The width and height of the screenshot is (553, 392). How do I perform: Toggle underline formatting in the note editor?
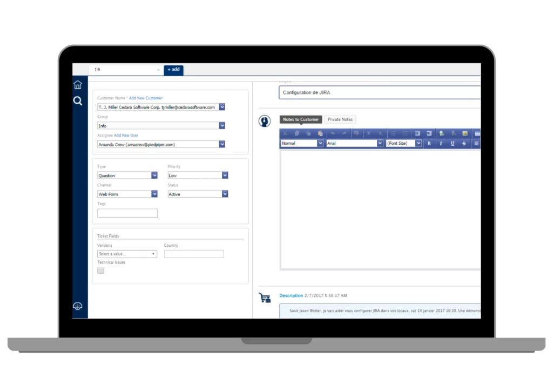click(x=452, y=143)
